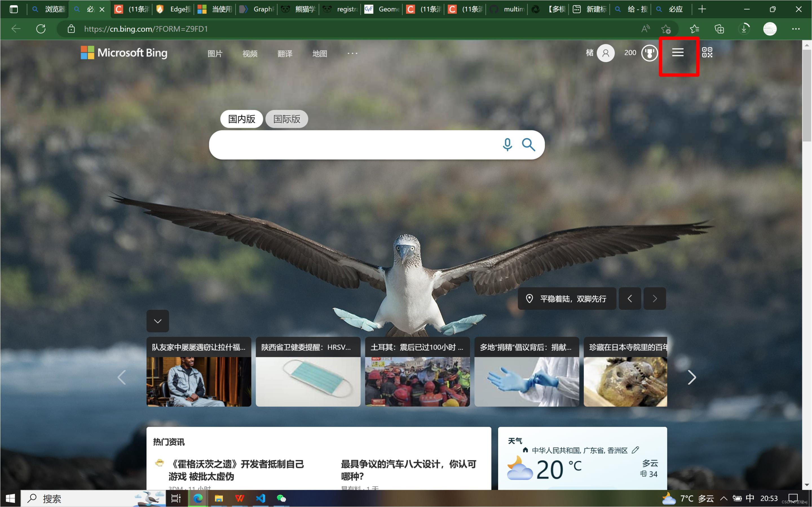Open the QR code icon
This screenshot has width=812, height=507.
(x=707, y=52)
